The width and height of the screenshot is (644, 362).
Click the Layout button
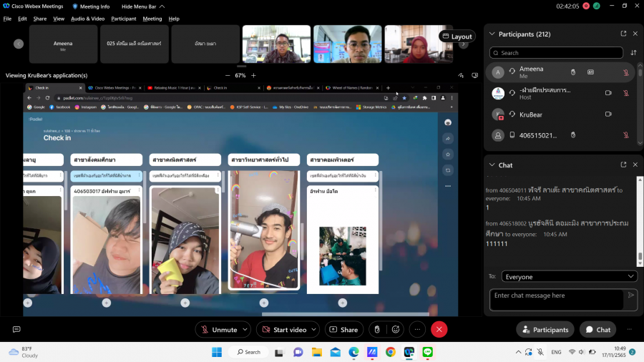pyautogui.click(x=457, y=36)
